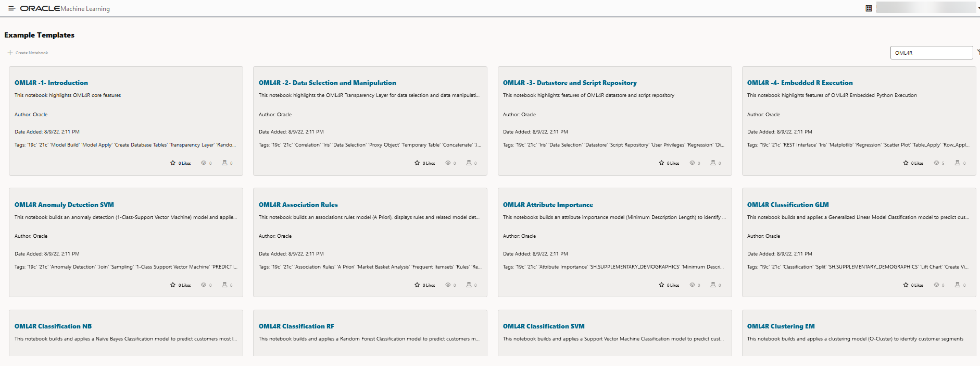Click 'Example Templates' page heading

click(40, 35)
